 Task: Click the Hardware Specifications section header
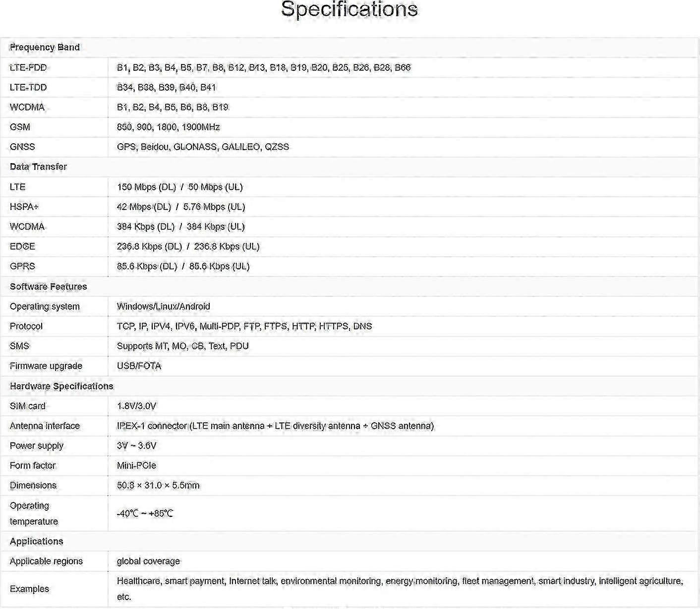pyautogui.click(x=61, y=387)
